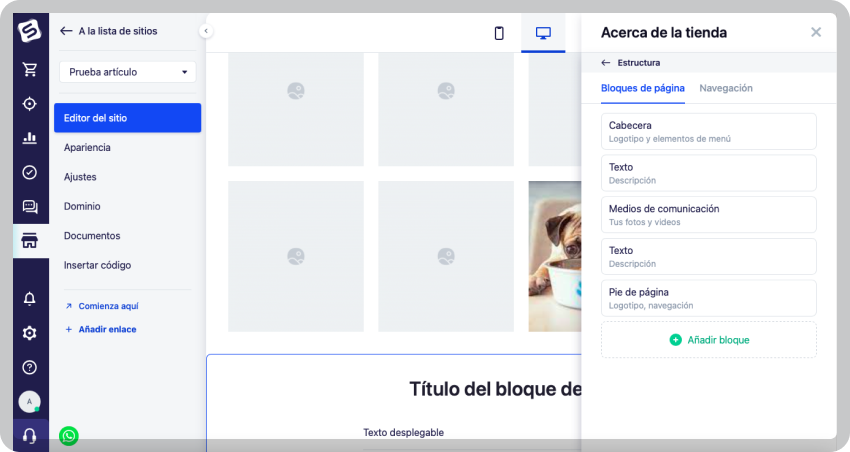Click the Título del bloque heading
The height and width of the screenshot is (452, 850).
(495, 389)
